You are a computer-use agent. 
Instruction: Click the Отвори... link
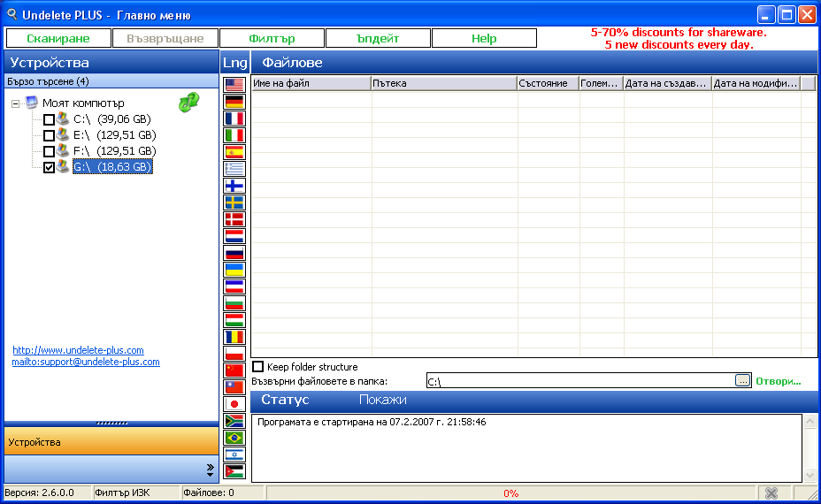(x=778, y=381)
